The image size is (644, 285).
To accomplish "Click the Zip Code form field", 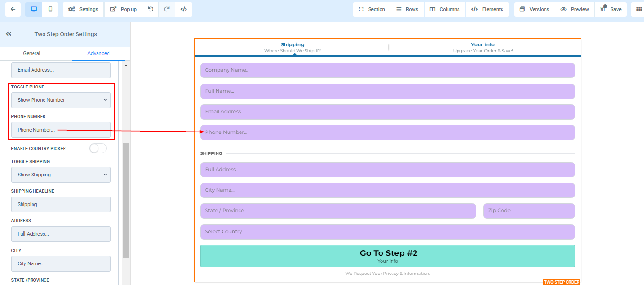I will (529, 211).
